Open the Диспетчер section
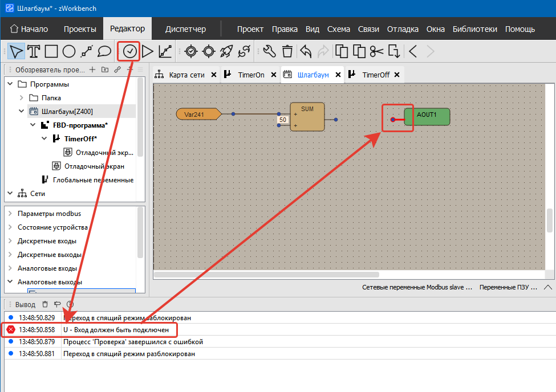Screen dimensions: 556x392 click(x=185, y=29)
